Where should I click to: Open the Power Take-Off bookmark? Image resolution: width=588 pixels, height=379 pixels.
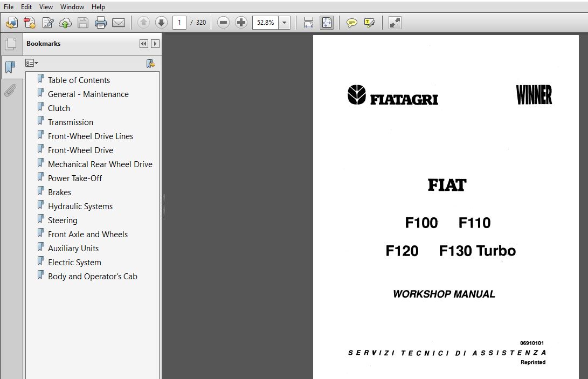pyautogui.click(x=74, y=178)
